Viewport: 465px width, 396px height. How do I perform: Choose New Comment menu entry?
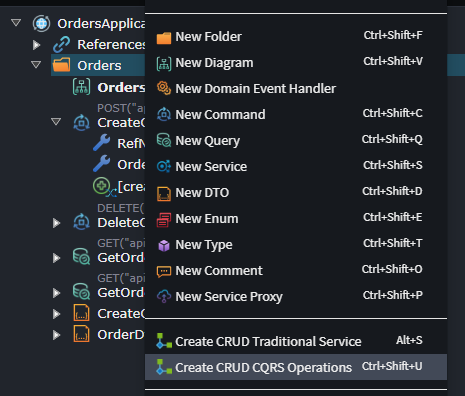pos(296,271)
